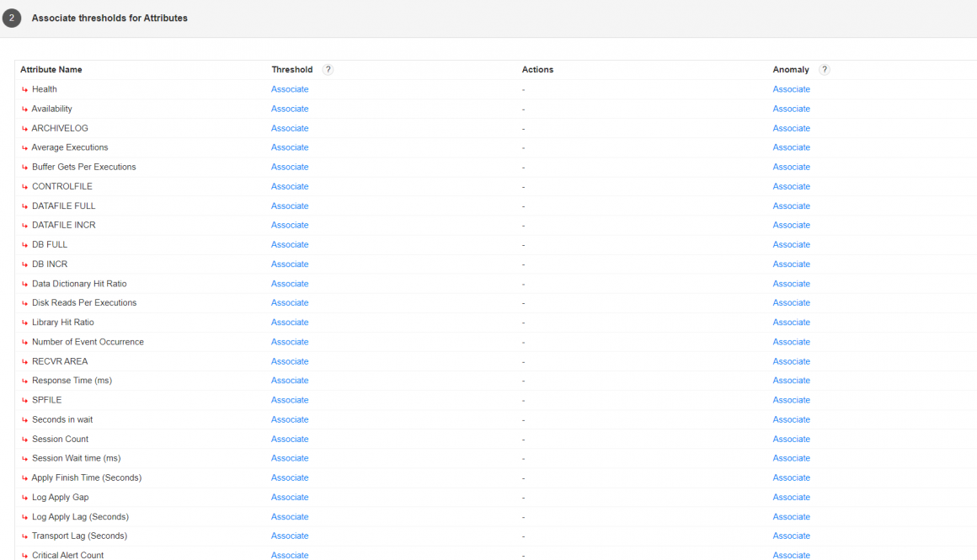Click the red arrow icon beside ARCHIVELOG
Viewport: 977px width, 560px height.
24,128
